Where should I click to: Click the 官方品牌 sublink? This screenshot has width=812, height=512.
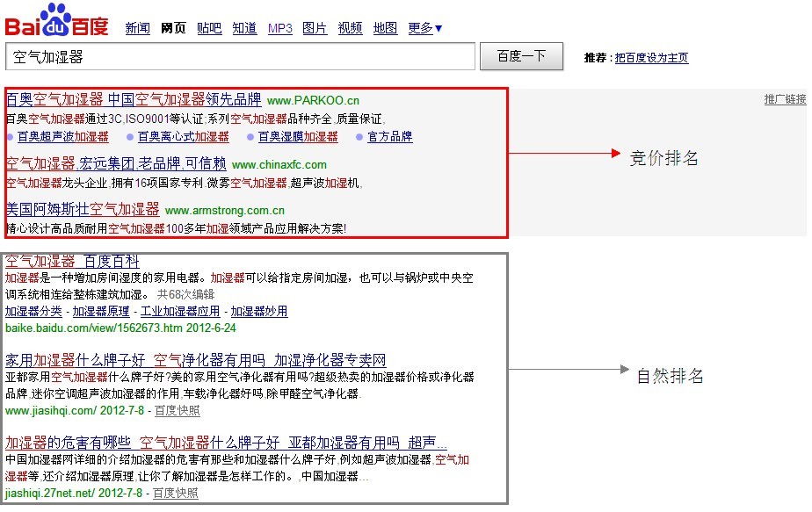click(390, 137)
